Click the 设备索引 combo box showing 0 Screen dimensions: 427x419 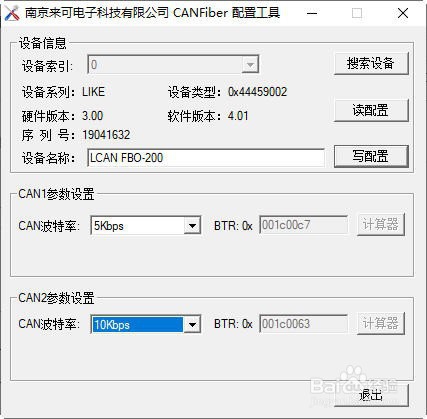173,65
